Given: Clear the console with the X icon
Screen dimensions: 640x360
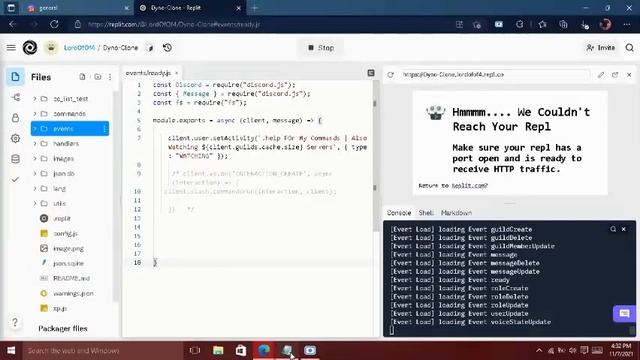Looking at the screenshot, I should (x=624, y=229).
